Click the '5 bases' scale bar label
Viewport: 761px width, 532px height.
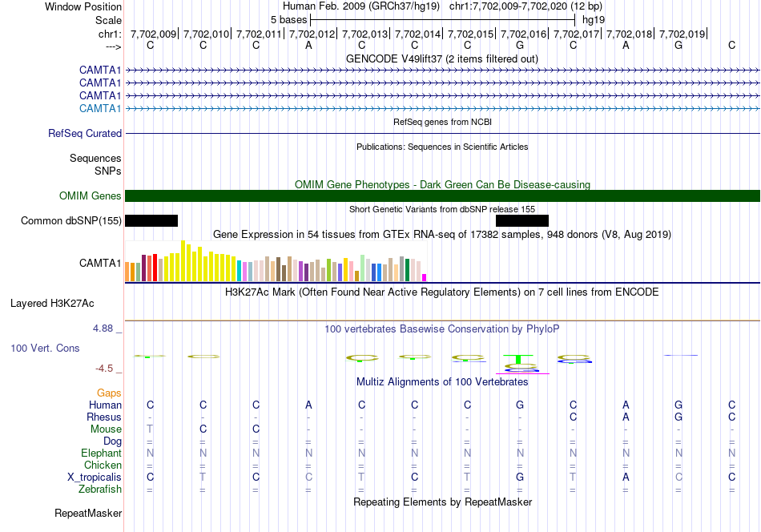[x=288, y=20]
